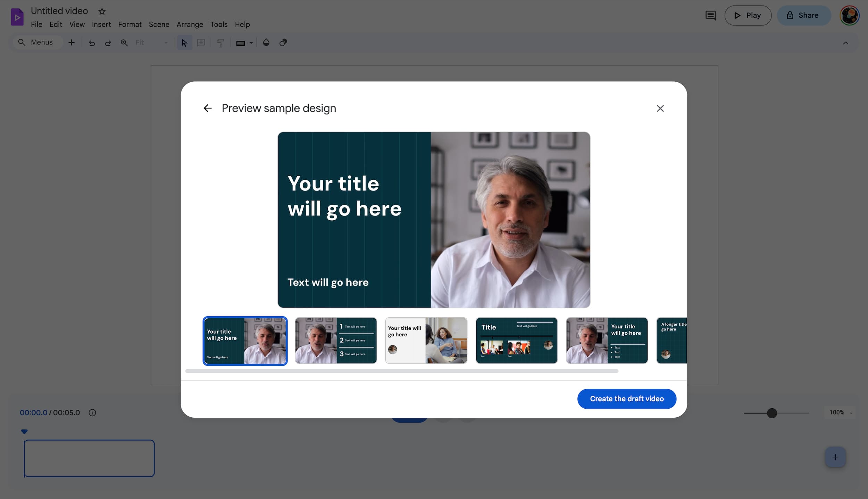Select the arrow selection tool in toolbar

coord(184,42)
